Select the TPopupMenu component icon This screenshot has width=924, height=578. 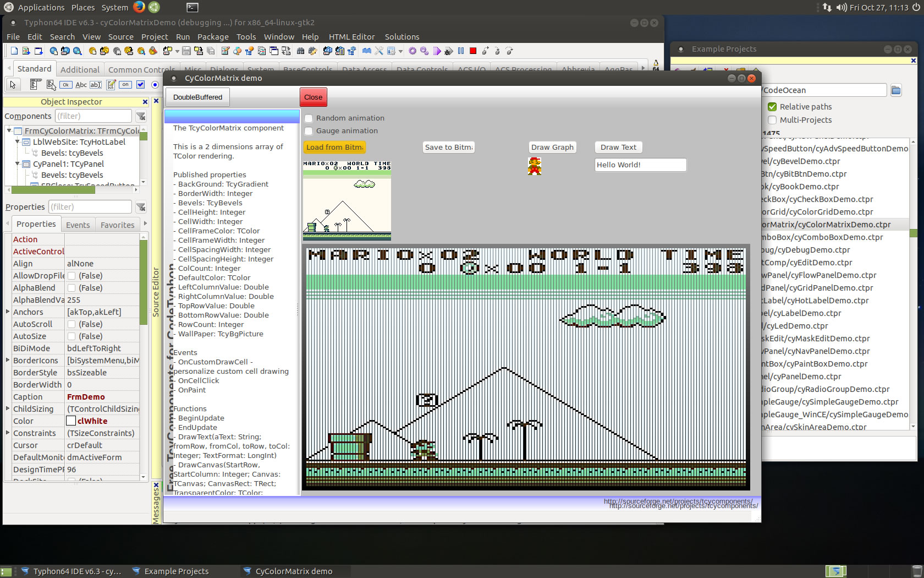[51, 85]
